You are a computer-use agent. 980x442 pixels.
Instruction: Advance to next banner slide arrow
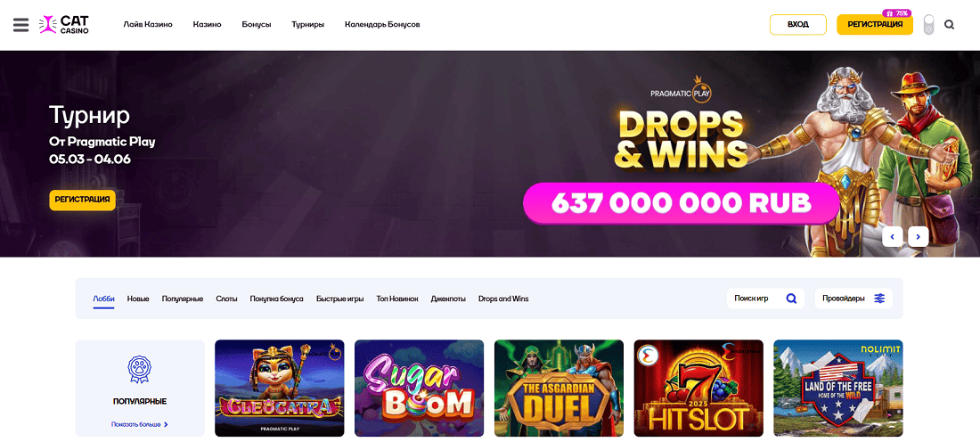pyautogui.click(x=919, y=236)
